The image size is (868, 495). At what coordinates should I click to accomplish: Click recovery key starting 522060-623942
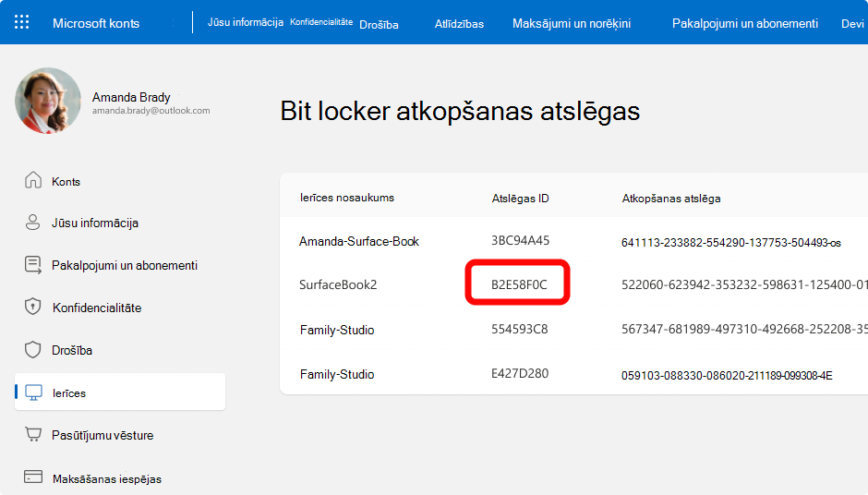click(744, 284)
